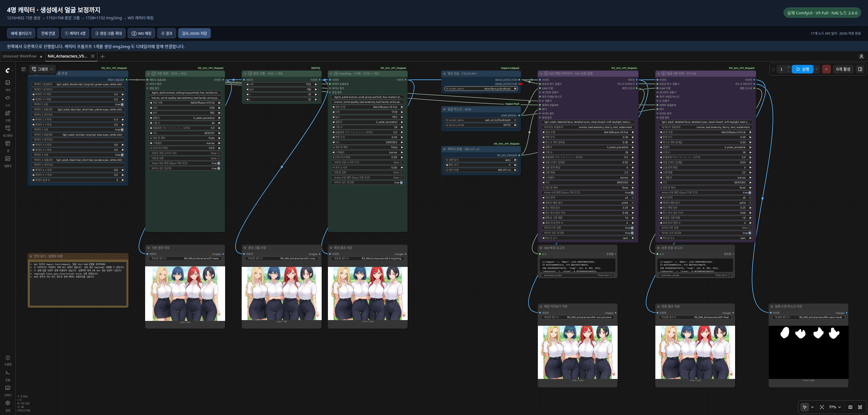This screenshot has width=868, height=415.
Task: Open the 그래프 dropdown
Action: pyautogui.click(x=43, y=69)
